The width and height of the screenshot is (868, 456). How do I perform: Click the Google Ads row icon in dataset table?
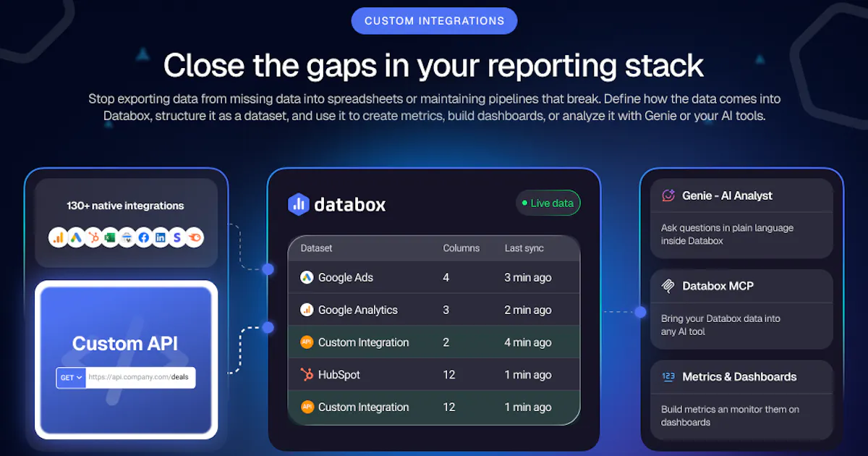(307, 277)
